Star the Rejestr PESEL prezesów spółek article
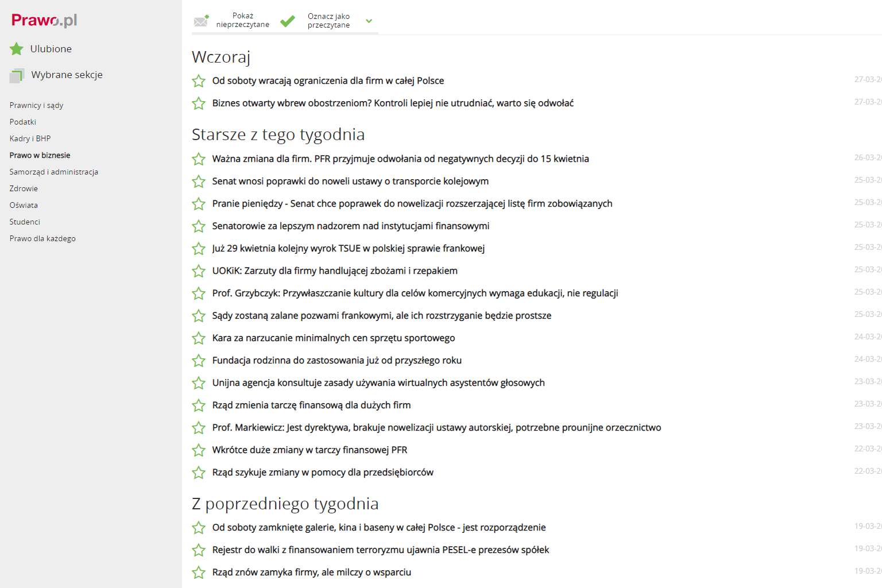This screenshot has height=588, width=882. [x=199, y=550]
